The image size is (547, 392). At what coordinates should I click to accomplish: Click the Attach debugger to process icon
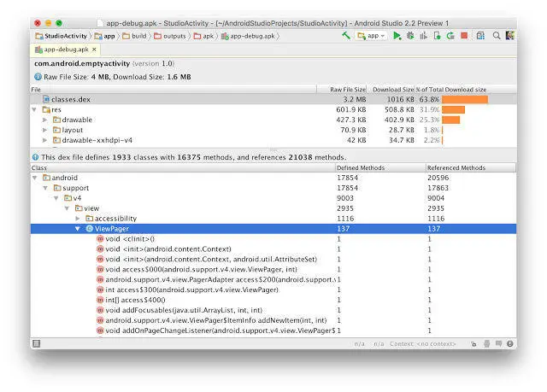437,36
